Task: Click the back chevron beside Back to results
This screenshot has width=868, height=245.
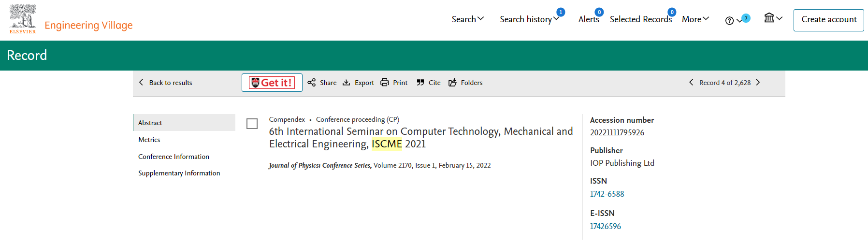Action: (141, 82)
